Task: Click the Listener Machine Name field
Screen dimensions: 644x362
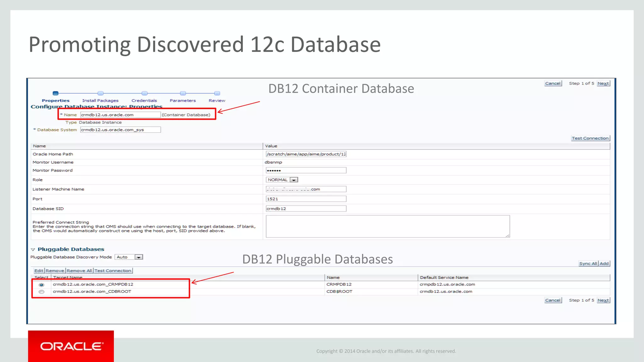Action: [x=306, y=189]
